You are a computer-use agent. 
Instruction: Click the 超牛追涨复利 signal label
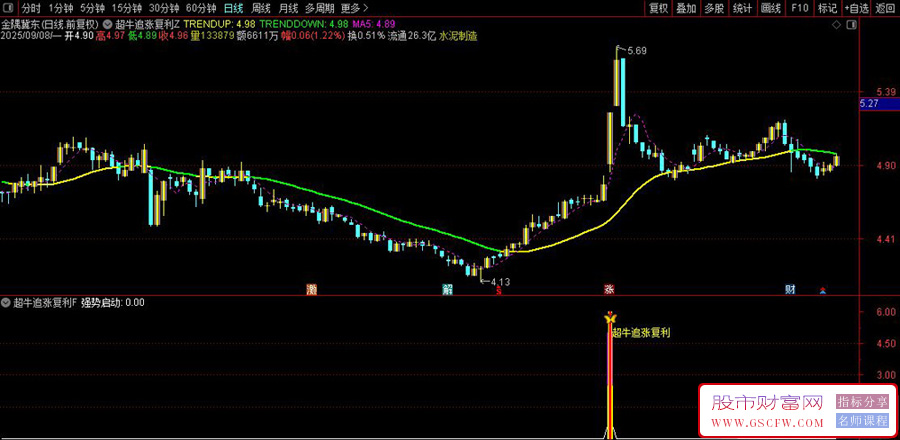click(x=642, y=332)
